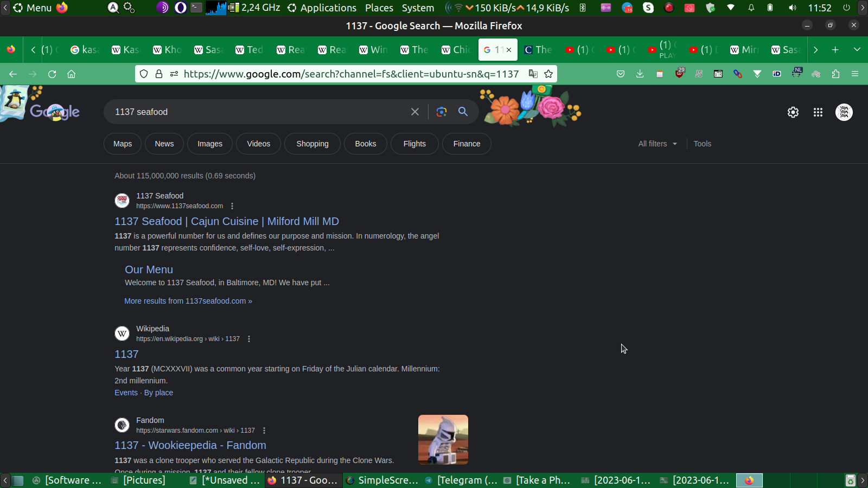Go back to the previous page
This screenshot has height=488, width=868.
pos(13,74)
